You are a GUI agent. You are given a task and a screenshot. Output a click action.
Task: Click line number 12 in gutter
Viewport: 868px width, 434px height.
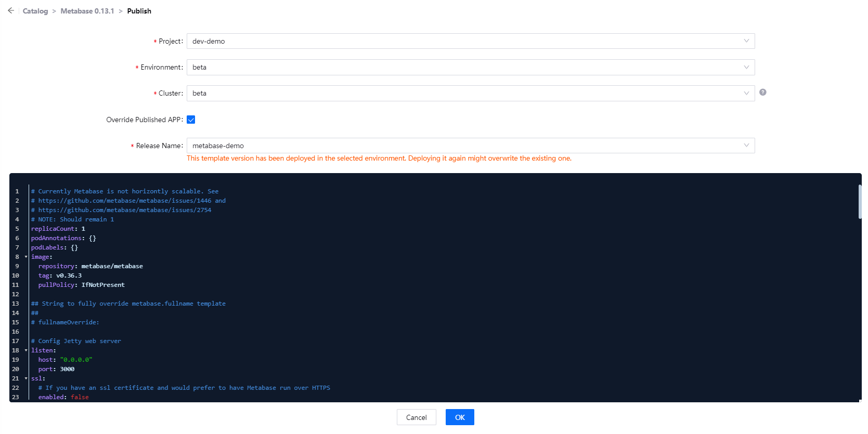16,294
